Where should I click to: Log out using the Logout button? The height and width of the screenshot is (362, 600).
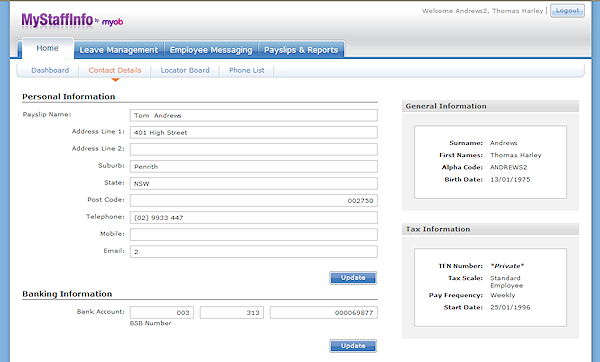tap(567, 11)
